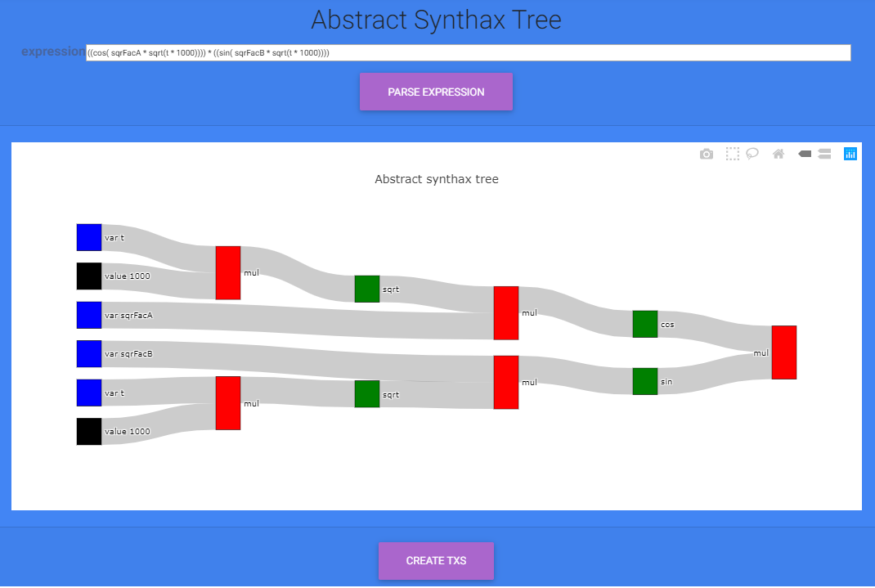
Task: Click the top blue 'var t' node
Action: [x=89, y=238]
